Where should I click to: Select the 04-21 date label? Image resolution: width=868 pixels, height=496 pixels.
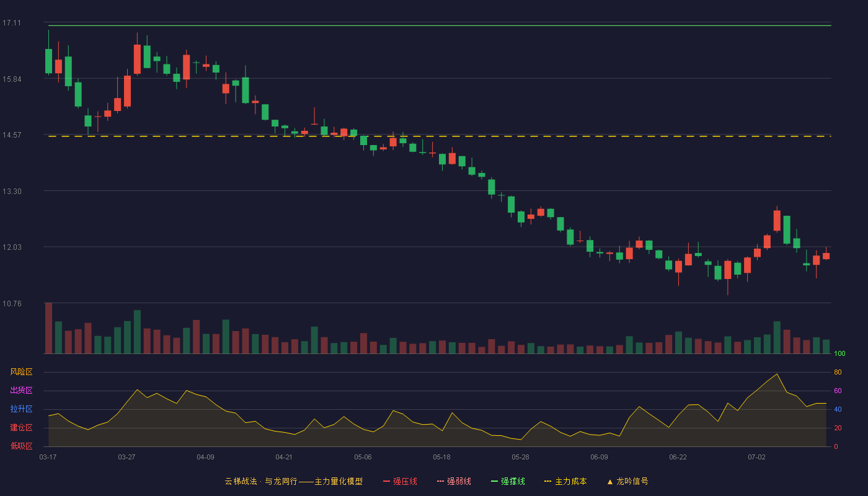point(284,457)
